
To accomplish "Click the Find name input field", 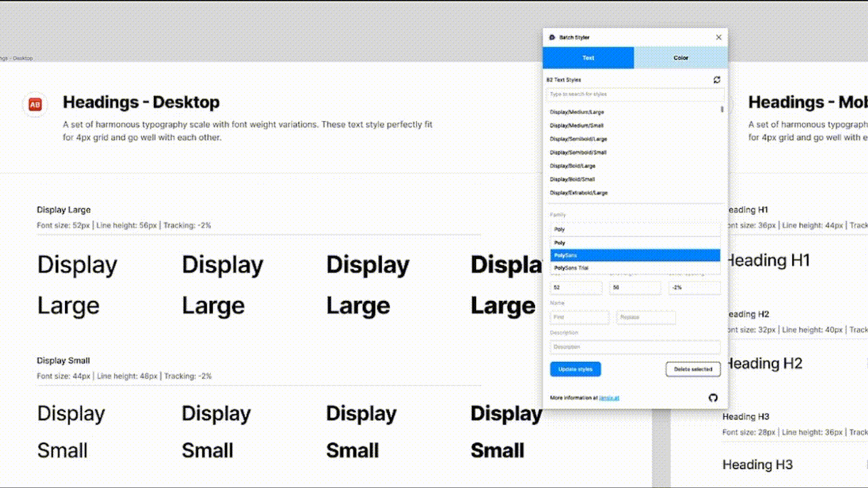I will point(579,317).
